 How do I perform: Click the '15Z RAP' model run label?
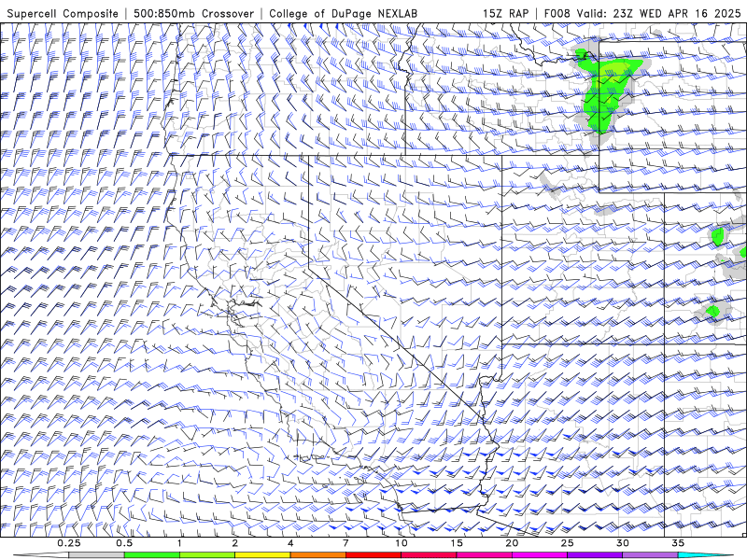click(x=505, y=13)
